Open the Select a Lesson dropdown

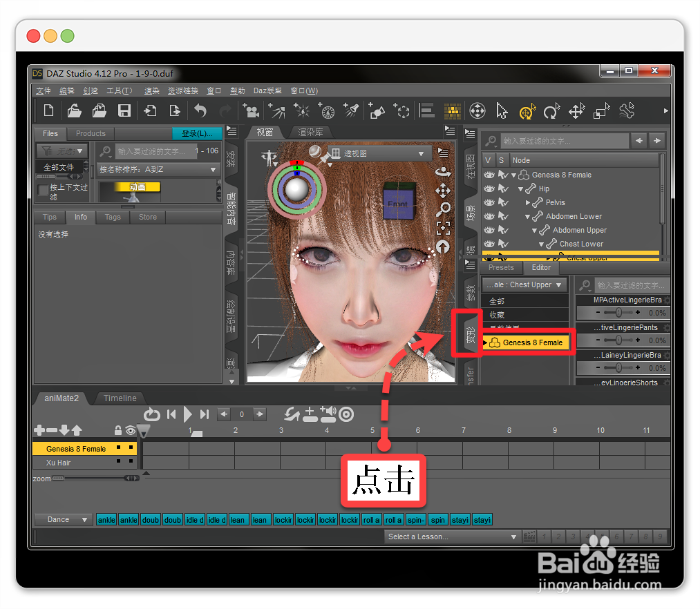[452, 536]
